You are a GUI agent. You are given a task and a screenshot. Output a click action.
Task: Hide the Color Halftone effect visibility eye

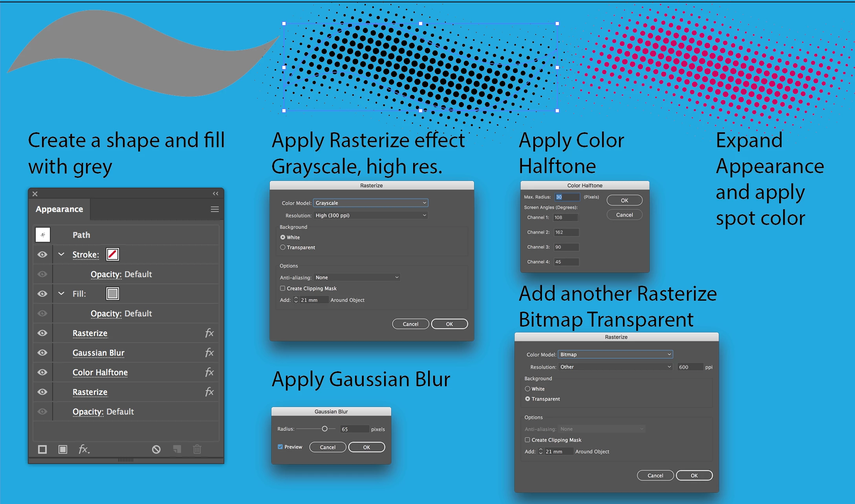pyautogui.click(x=42, y=372)
